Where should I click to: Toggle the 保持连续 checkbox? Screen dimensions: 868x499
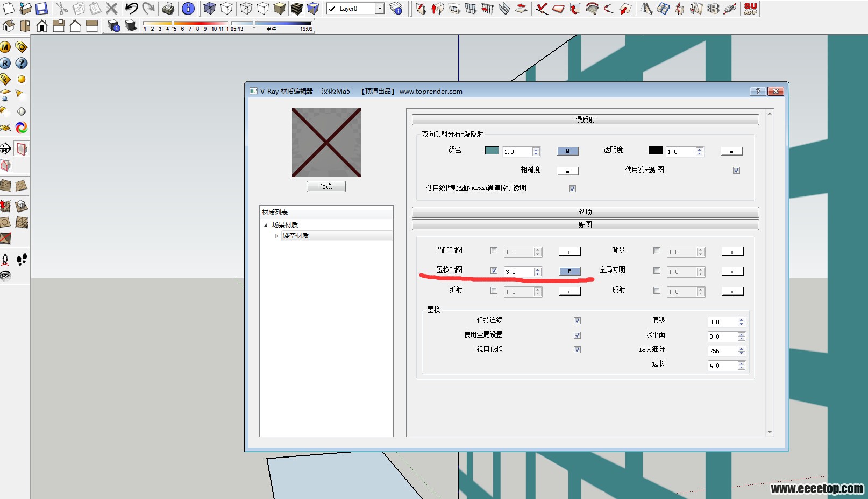tap(577, 320)
